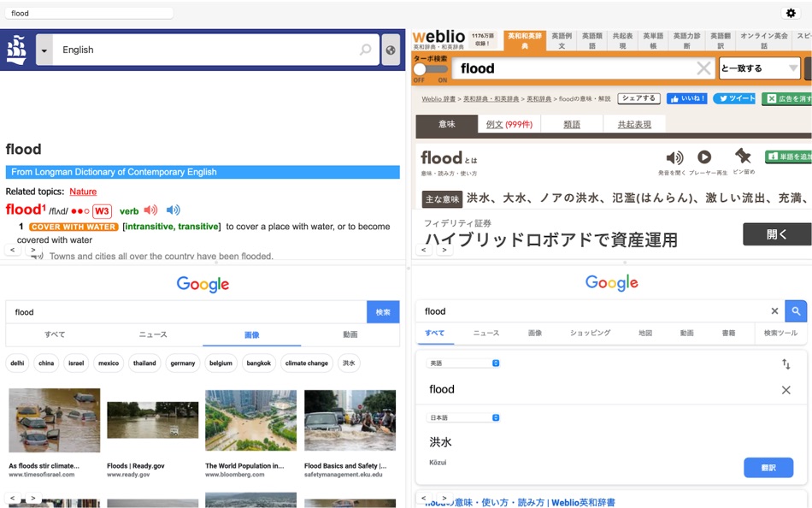Open the ショッピング tab in Google results

(590, 333)
